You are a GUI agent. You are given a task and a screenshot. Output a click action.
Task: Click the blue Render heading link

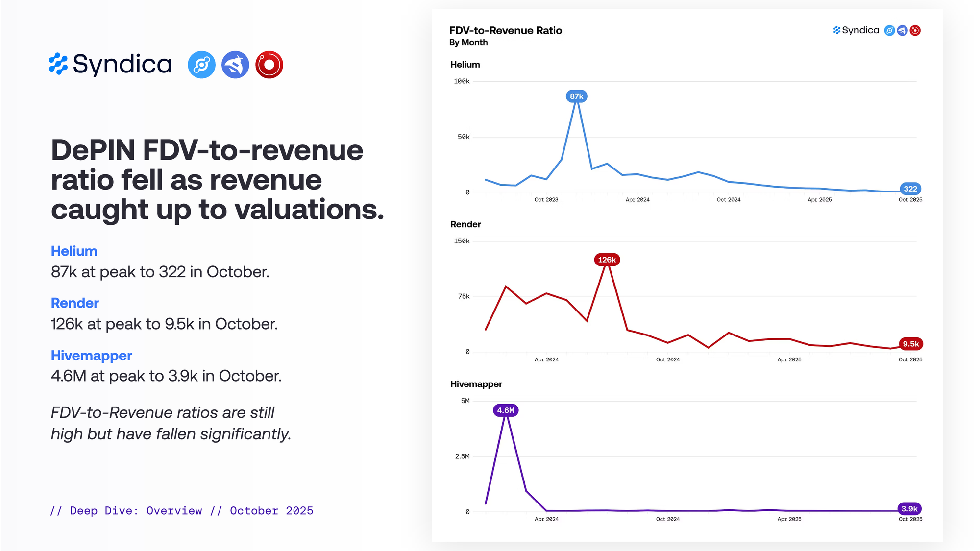74,303
